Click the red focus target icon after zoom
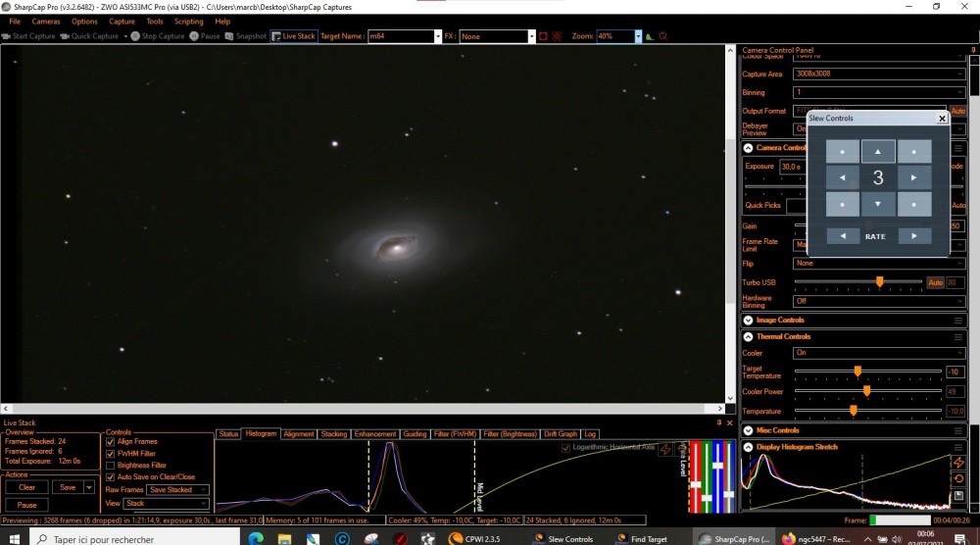 (x=663, y=36)
